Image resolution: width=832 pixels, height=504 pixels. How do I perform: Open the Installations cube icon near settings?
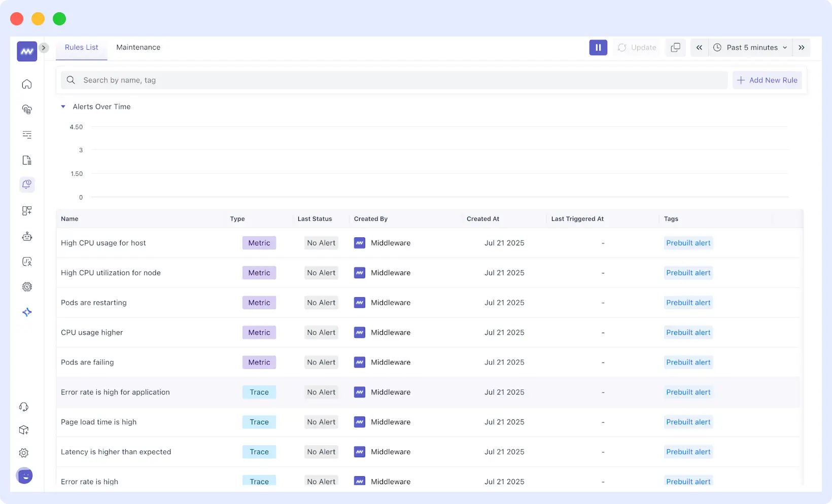pos(24,429)
